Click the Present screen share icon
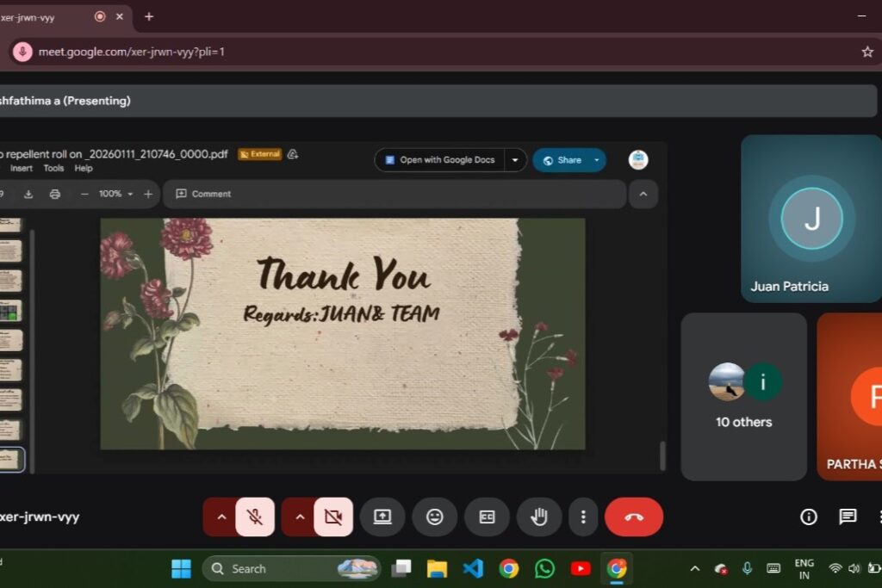Image resolution: width=882 pixels, height=588 pixels. pos(382,517)
